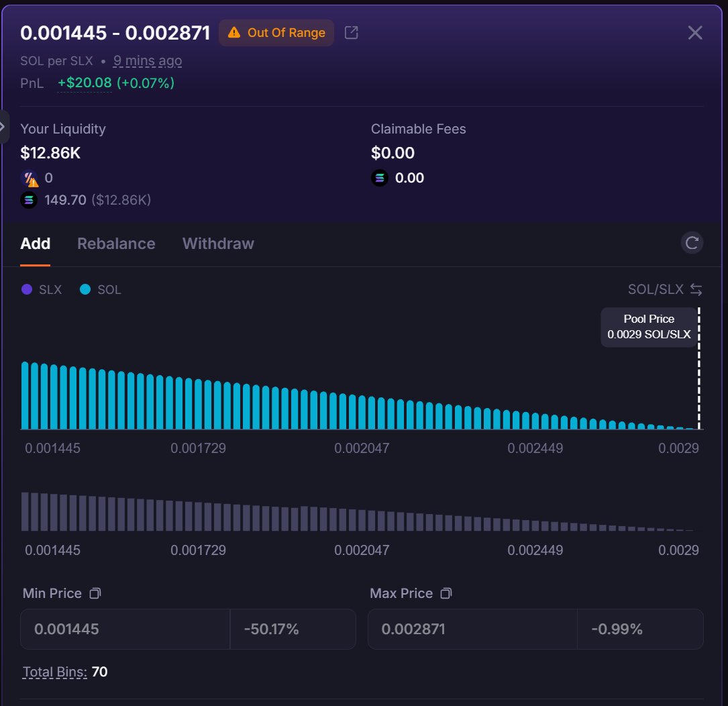
Task: Click the 0.00 SOL claimable fee value
Action: (409, 178)
